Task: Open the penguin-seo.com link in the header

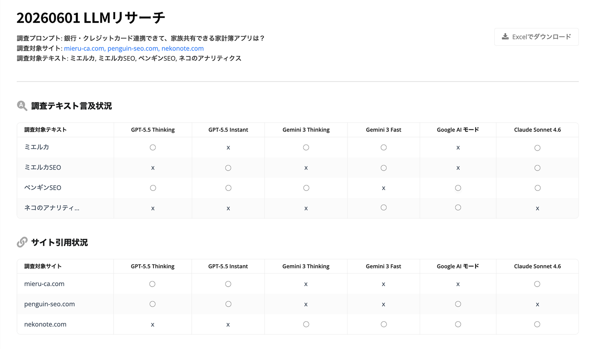Action: coord(133,48)
